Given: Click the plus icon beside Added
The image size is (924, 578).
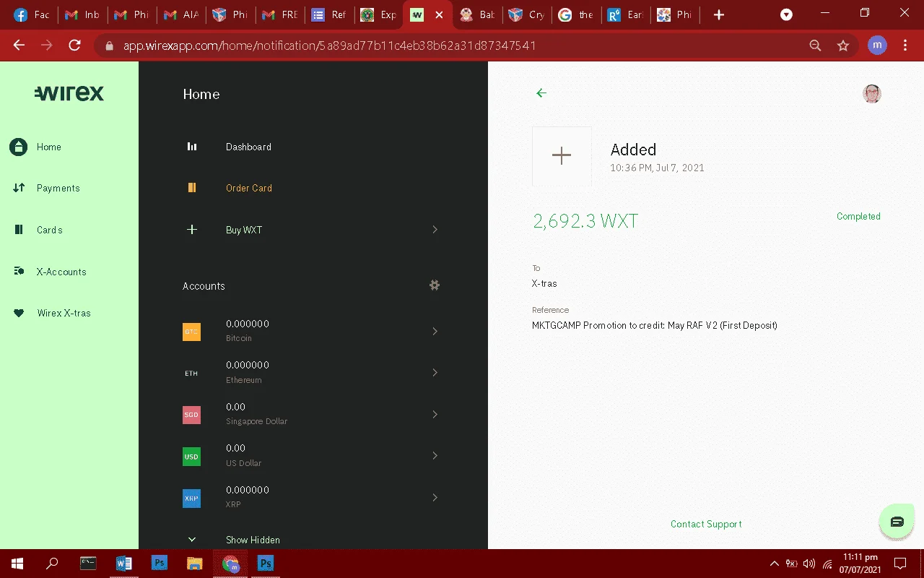Looking at the screenshot, I should [562, 156].
